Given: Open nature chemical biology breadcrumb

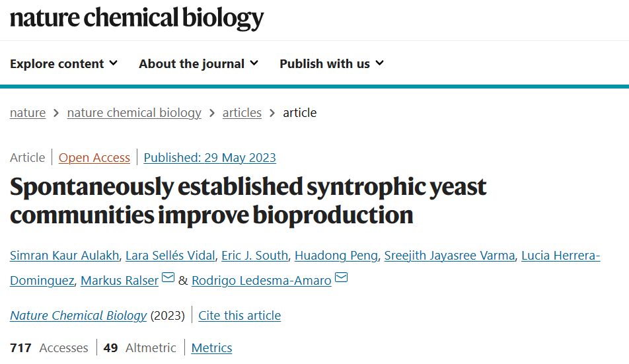Looking at the screenshot, I should click(x=134, y=113).
